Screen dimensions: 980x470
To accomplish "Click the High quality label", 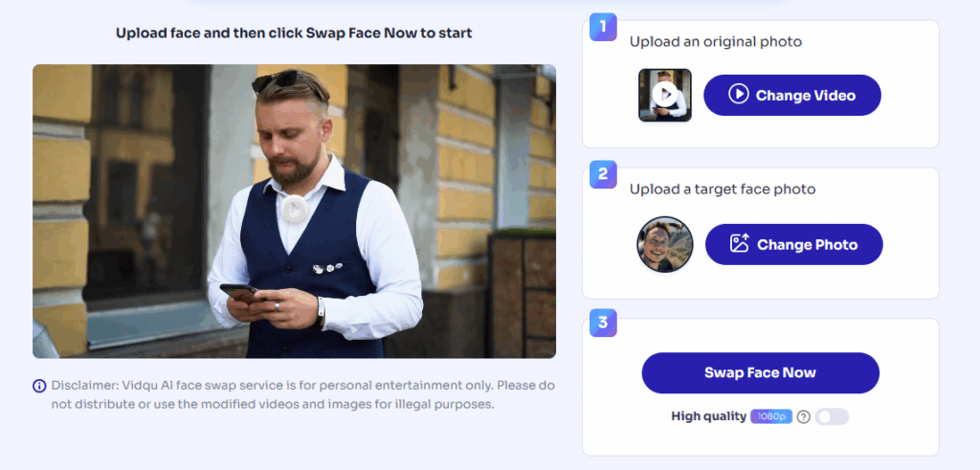I will (708, 416).
